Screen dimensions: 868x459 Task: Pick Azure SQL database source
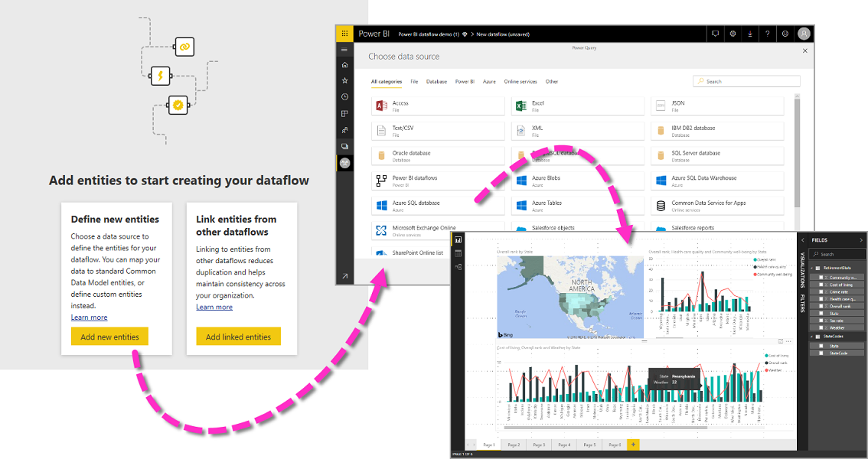438,206
